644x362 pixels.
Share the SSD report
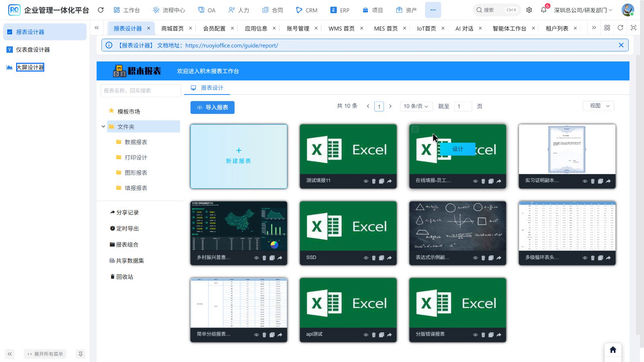pos(389,258)
